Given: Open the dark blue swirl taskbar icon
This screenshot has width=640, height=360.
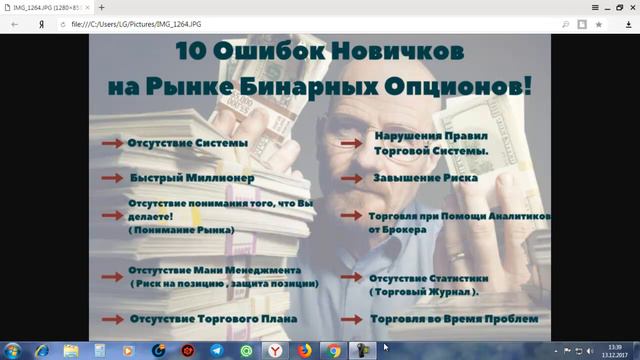Looking at the screenshot, I should point(158,351).
